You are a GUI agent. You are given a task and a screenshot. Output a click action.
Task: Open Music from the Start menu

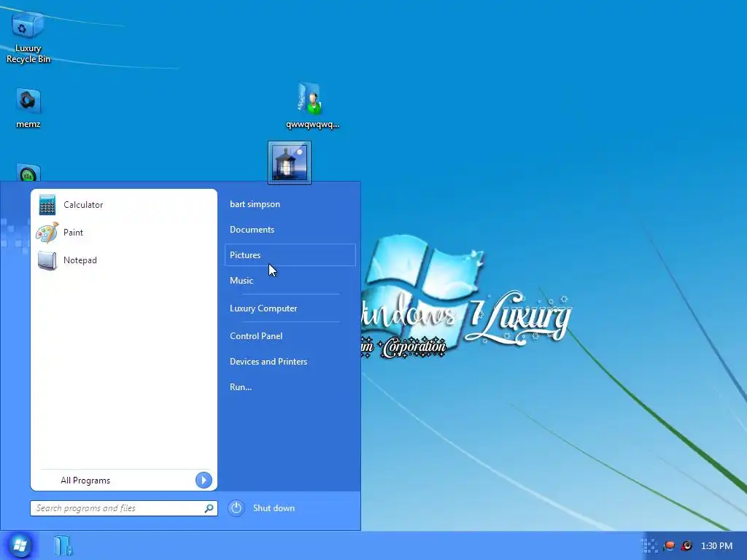point(290,281)
